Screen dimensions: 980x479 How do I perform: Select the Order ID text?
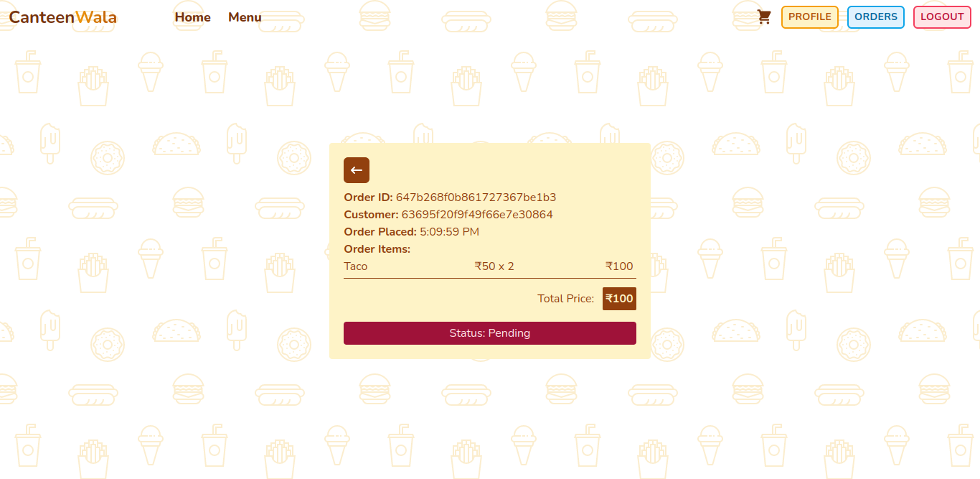[x=451, y=197]
